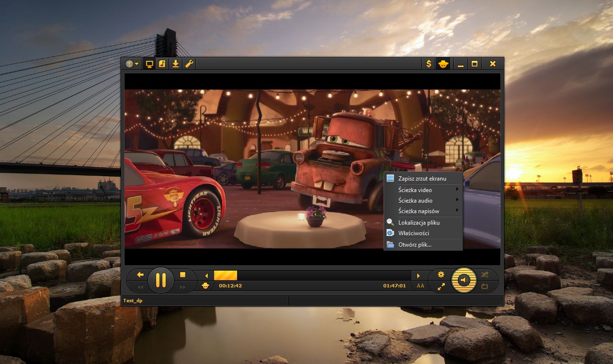
Task: Click the back arrow above rewind
Action: (x=140, y=274)
